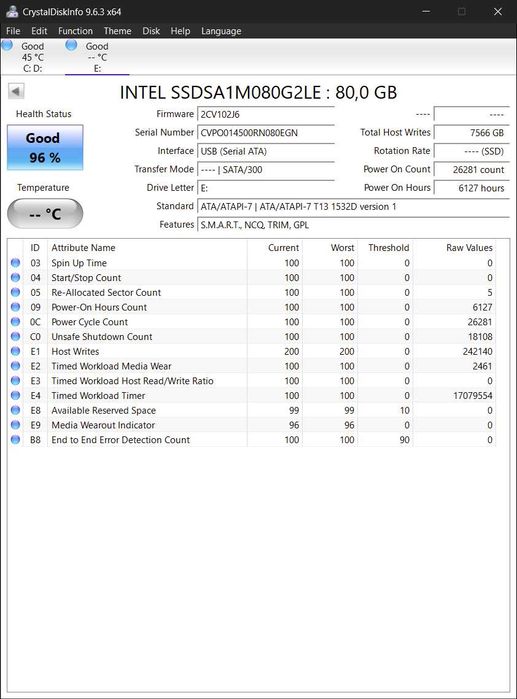Click the Worst column header

tap(330, 248)
